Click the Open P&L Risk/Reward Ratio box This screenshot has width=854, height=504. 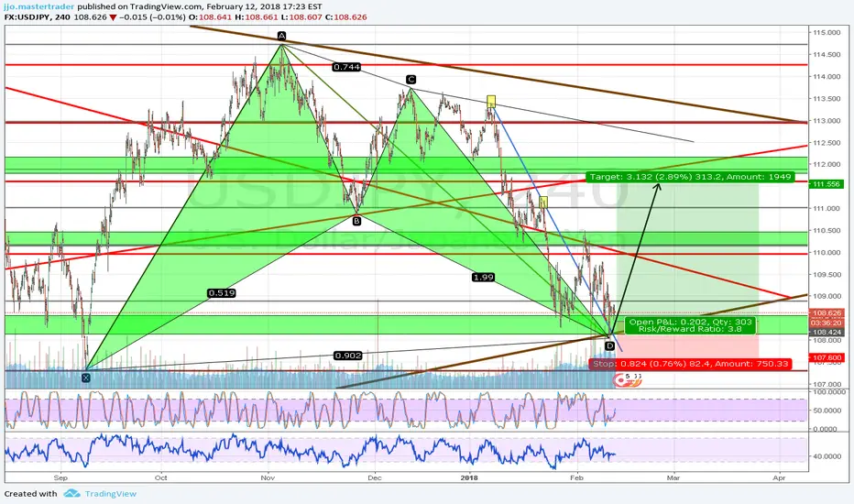(690, 325)
